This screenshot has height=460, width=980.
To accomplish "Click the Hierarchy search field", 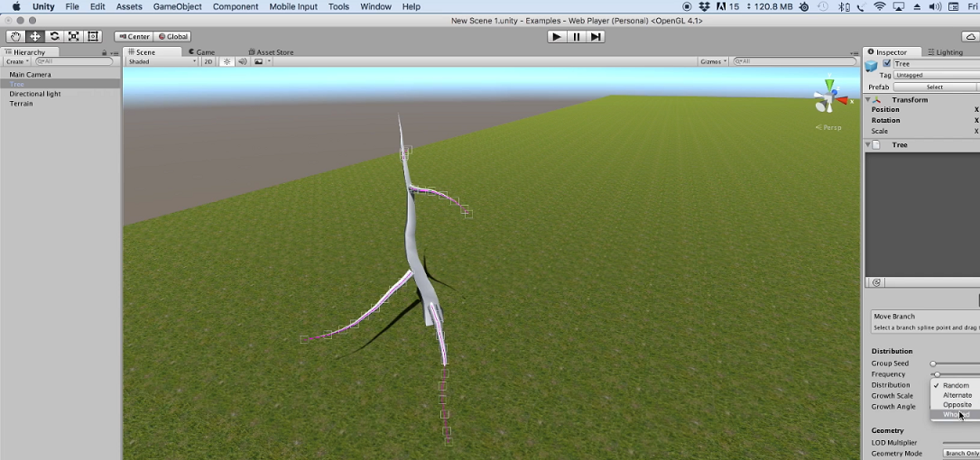I will pyautogui.click(x=74, y=61).
